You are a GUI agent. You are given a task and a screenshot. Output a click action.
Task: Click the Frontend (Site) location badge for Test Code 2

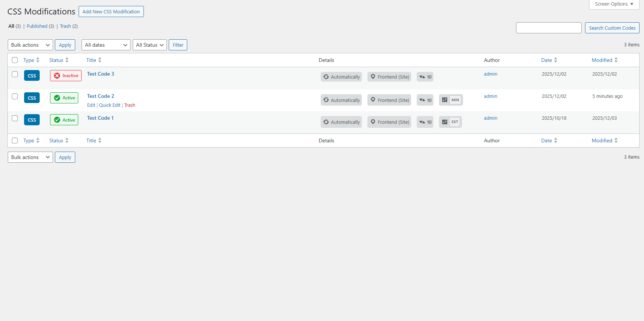coord(389,100)
